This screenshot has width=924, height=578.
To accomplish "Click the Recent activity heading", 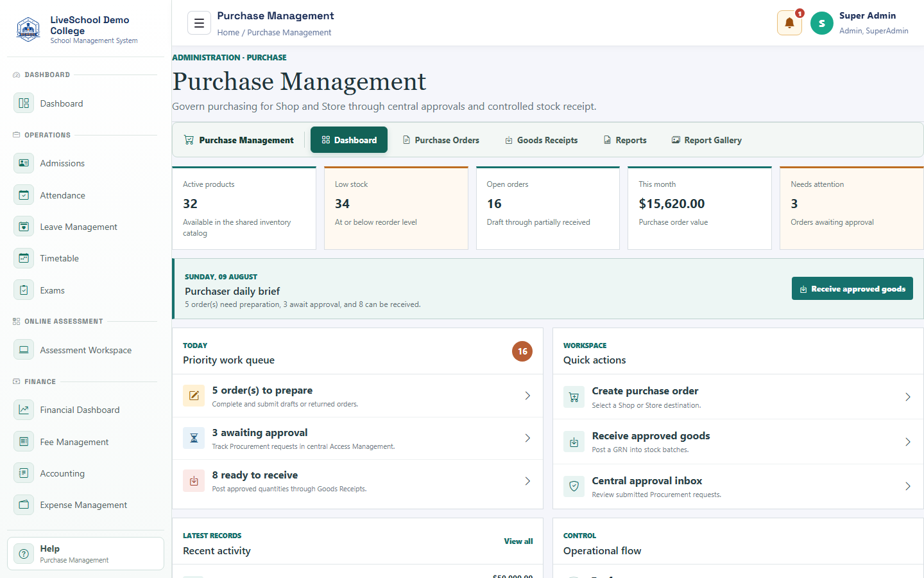I will [217, 551].
